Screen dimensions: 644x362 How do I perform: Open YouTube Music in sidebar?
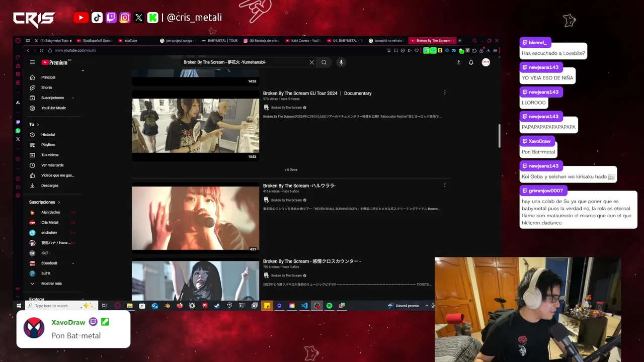pyautogui.click(x=53, y=108)
